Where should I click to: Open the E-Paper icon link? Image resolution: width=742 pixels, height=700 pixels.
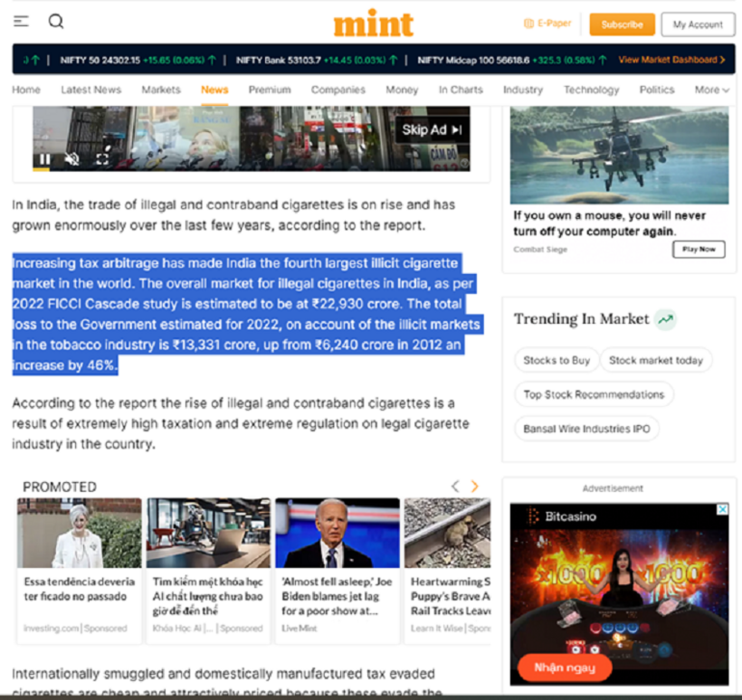click(x=529, y=24)
